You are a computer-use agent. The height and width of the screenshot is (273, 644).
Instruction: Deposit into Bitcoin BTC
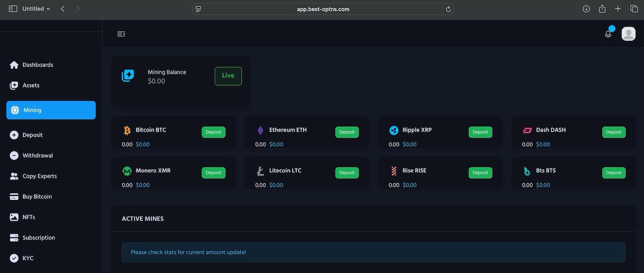214,132
